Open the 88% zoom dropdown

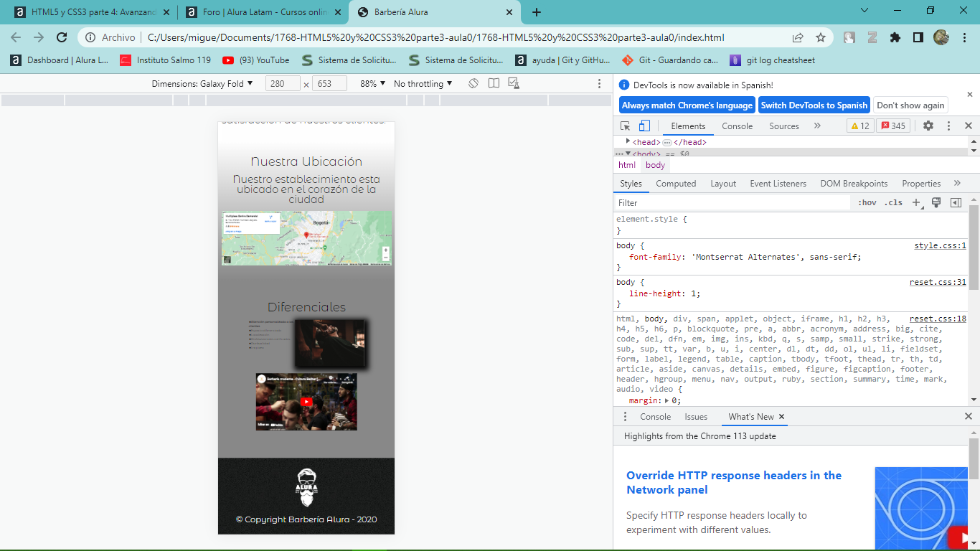click(x=372, y=84)
